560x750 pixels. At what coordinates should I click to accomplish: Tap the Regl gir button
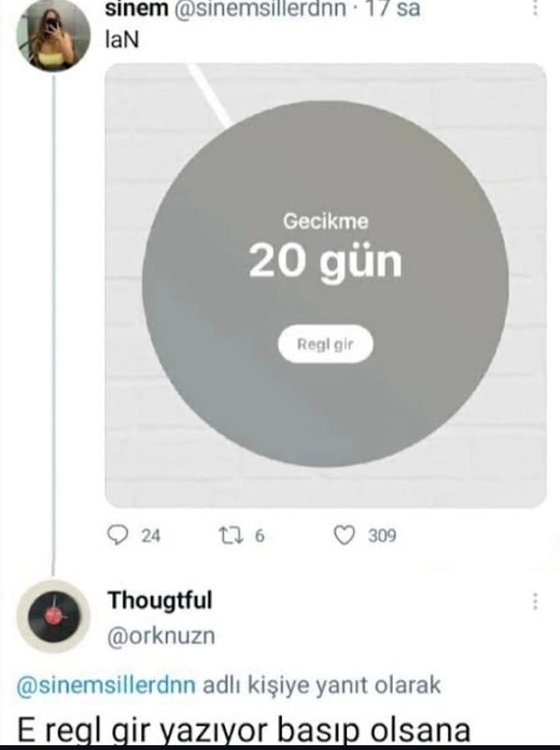[x=326, y=344]
